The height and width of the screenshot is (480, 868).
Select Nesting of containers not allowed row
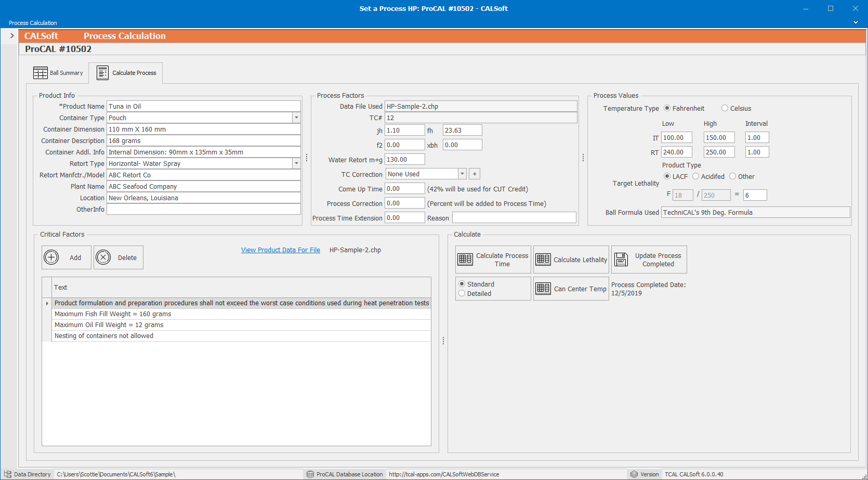click(x=242, y=336)
